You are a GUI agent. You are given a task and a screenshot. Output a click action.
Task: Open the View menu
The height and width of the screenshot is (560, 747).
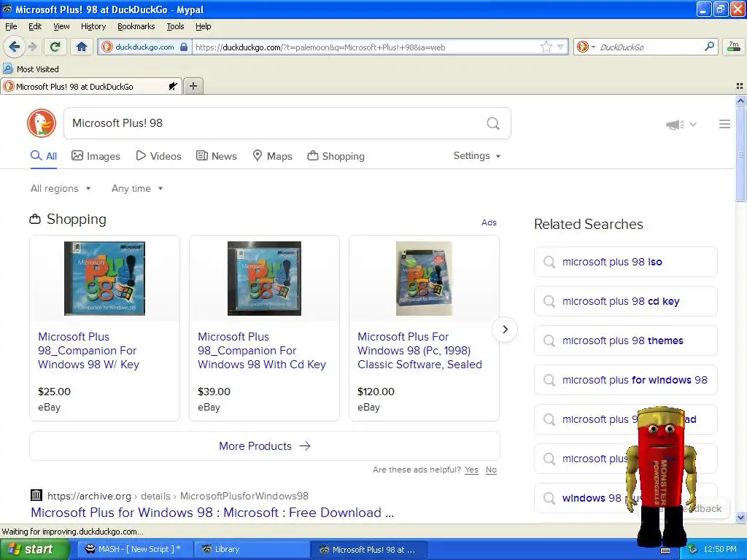click(61, 26)
